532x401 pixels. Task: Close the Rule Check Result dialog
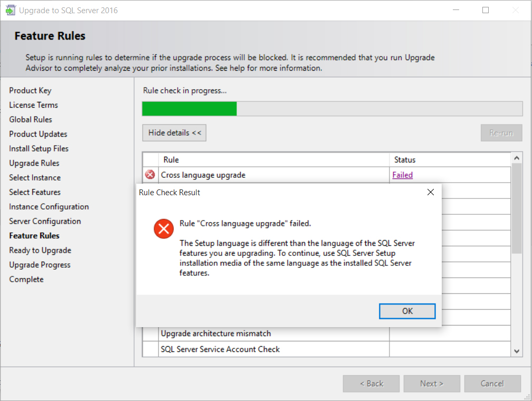[x=430, y=193]
